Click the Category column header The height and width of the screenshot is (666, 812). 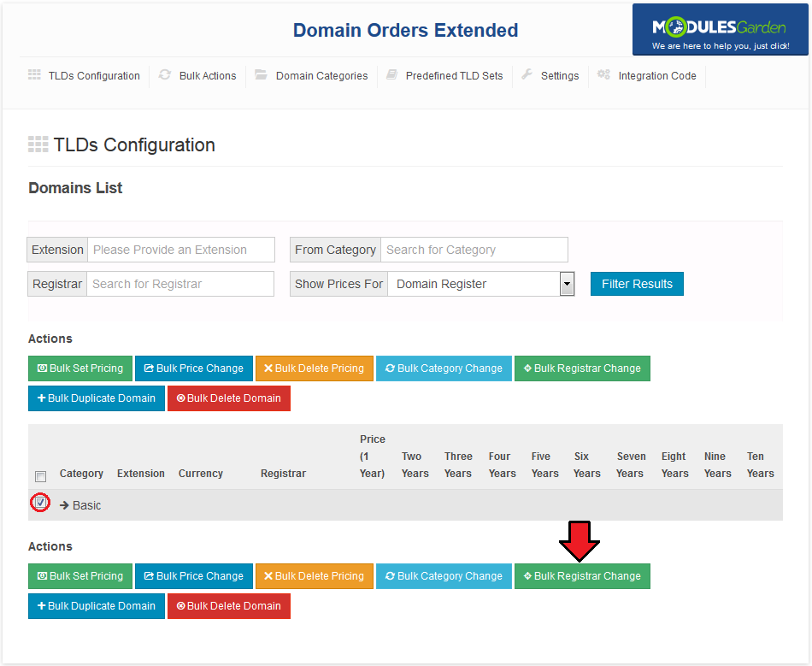coord(81,474)
